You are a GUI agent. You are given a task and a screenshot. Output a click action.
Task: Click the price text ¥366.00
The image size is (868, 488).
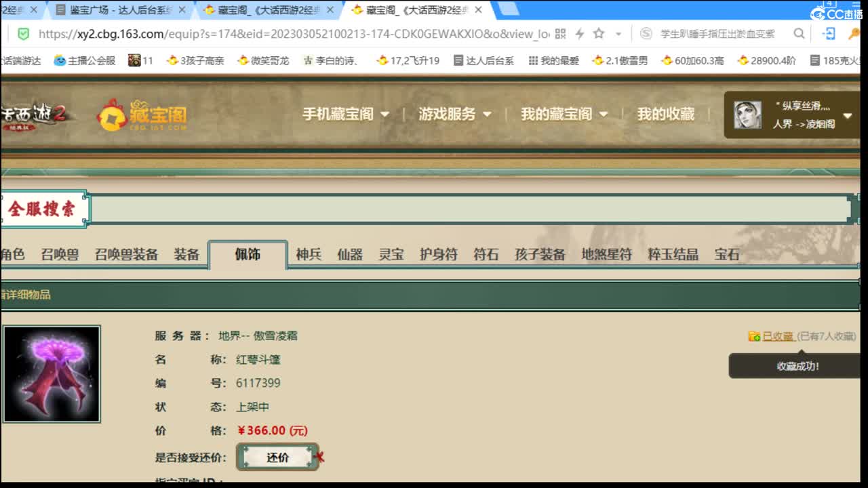pyautogui.click(x=273, y=430)
